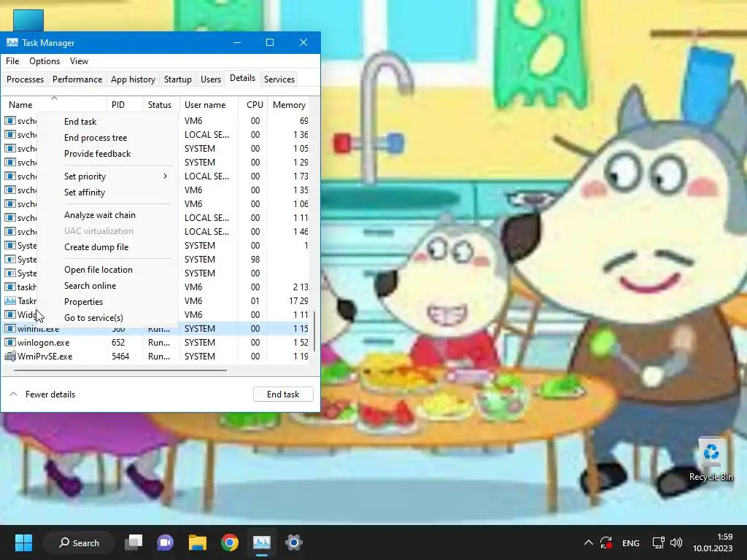The width and height of the screenshot is (747, 560).
Task: Select the WmiPrvSE.exe process name
Action: [44, 356]
